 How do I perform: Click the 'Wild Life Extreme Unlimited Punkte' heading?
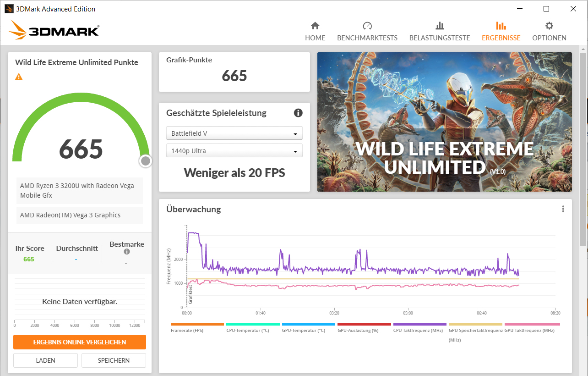point(76,62)
